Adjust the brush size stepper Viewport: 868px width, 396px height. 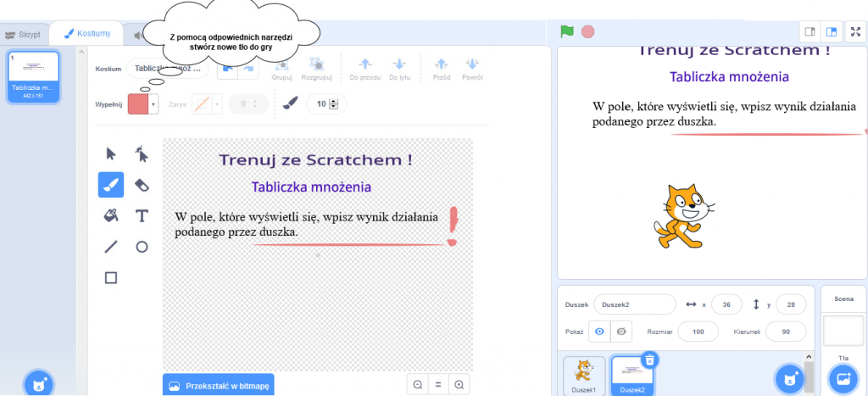pyautogui.click(x=333, y=103)
